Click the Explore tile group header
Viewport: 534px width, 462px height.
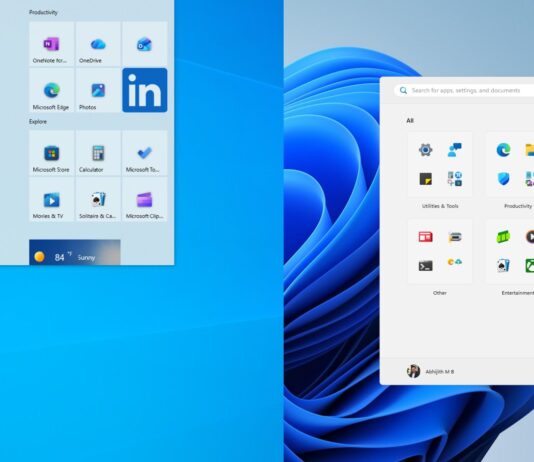(x=38, y=122)
